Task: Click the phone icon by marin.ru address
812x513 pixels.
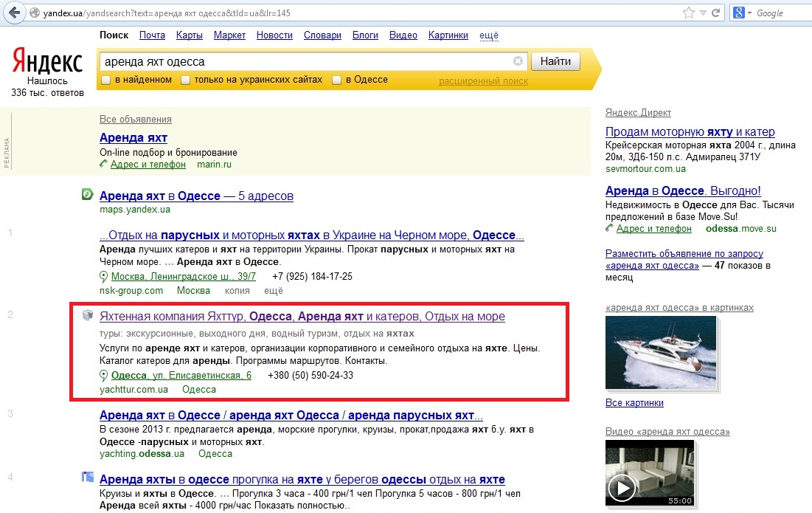Action: (x=103, y=165)
